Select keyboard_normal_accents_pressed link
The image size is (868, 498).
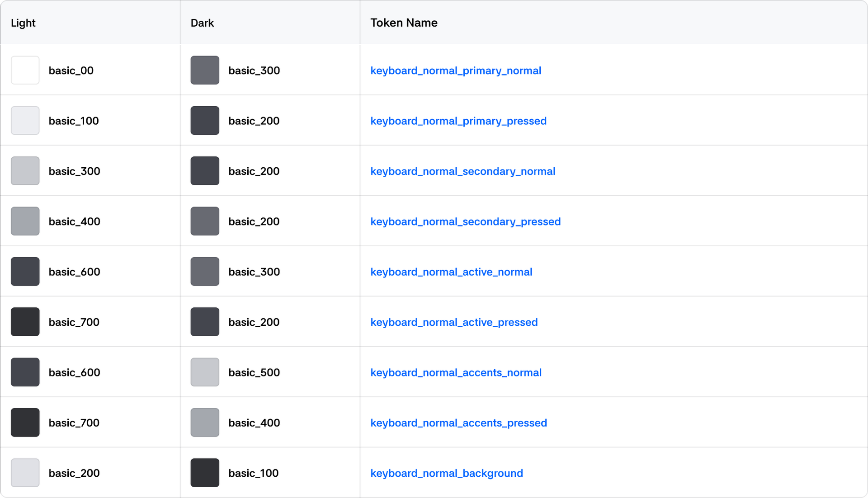[x=458, y=423]
